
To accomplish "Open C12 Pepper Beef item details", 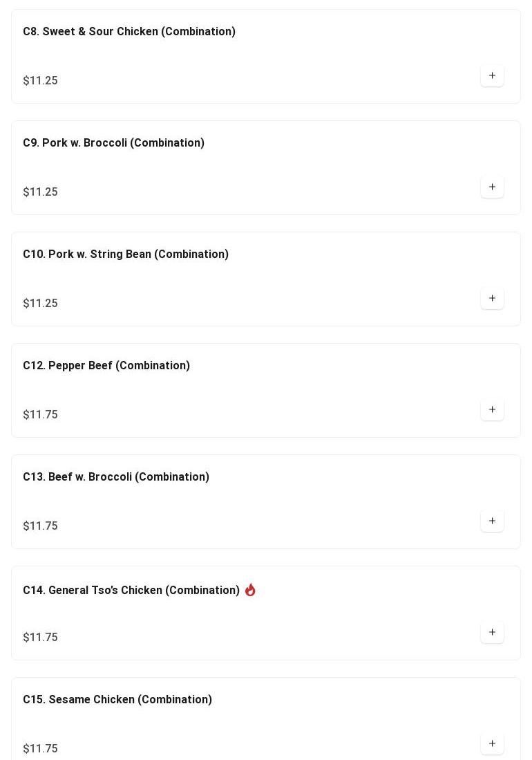I will click(x=106, y=366).
